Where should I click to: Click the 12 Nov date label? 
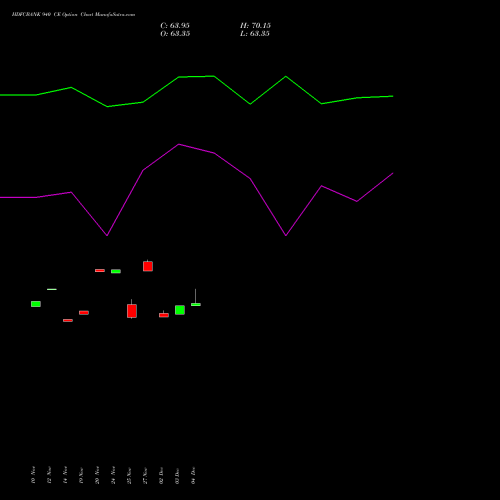pos(49,475)
